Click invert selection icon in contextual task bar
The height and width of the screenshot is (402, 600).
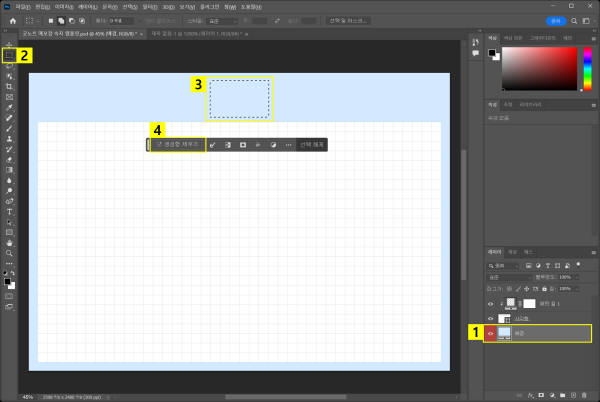coord(228,145)
